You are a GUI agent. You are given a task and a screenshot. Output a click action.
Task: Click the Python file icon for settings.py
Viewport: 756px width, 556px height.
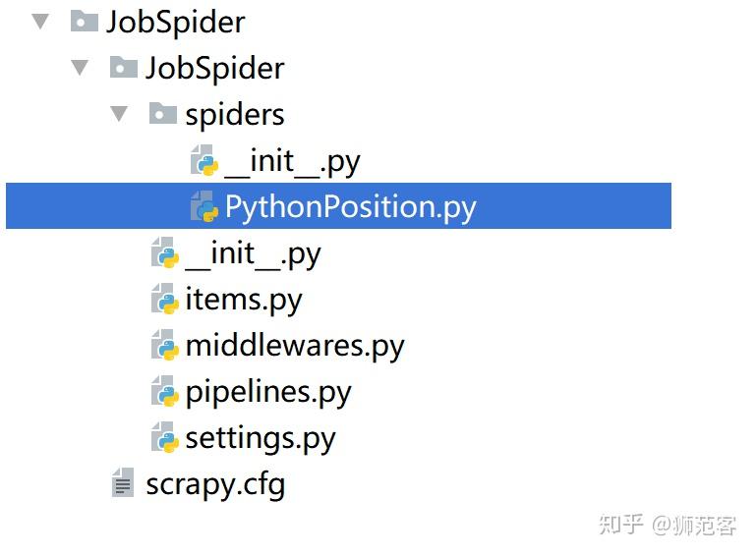coord(164,437)
